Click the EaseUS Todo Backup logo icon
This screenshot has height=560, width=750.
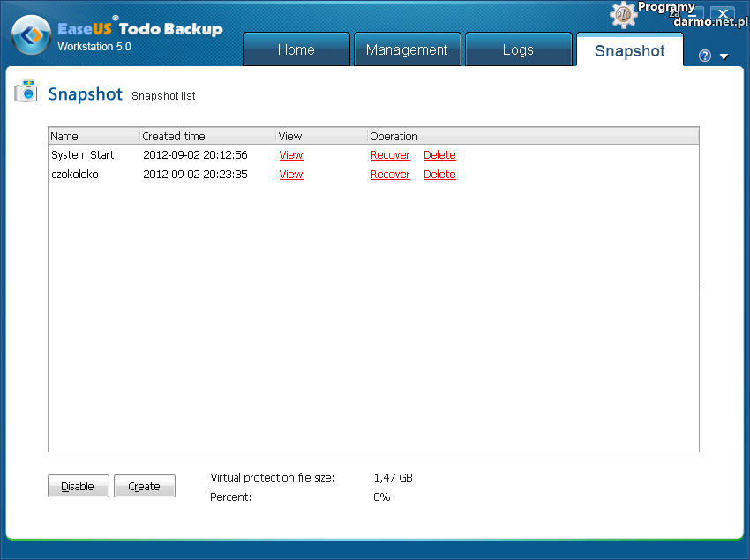pos(31,37)
